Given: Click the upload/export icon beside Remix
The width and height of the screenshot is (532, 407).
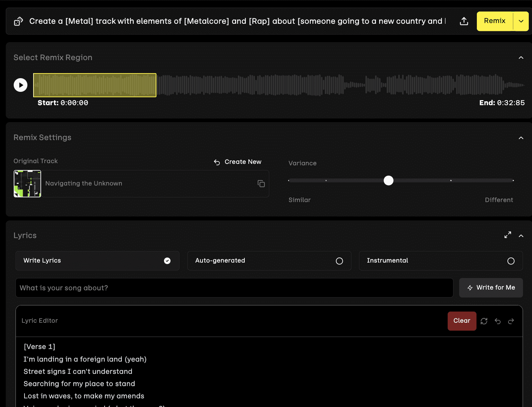Looking at the screenshot, I should pos(464,21).
